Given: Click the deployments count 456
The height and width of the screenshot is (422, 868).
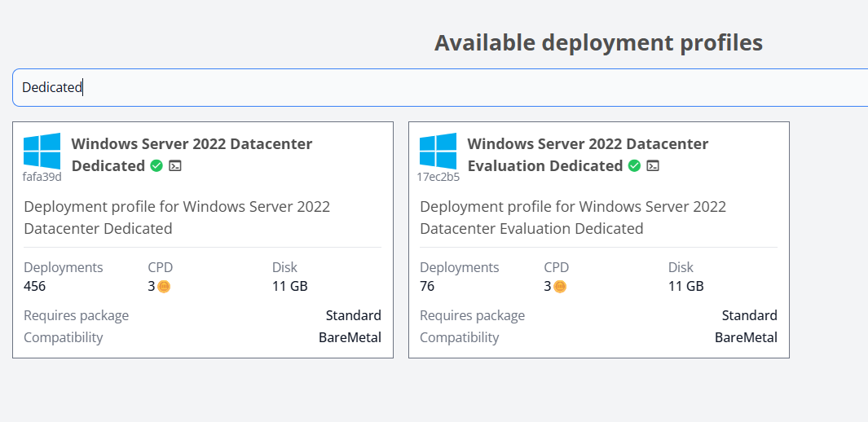Looking at the screenshot, I should [35, 286].
